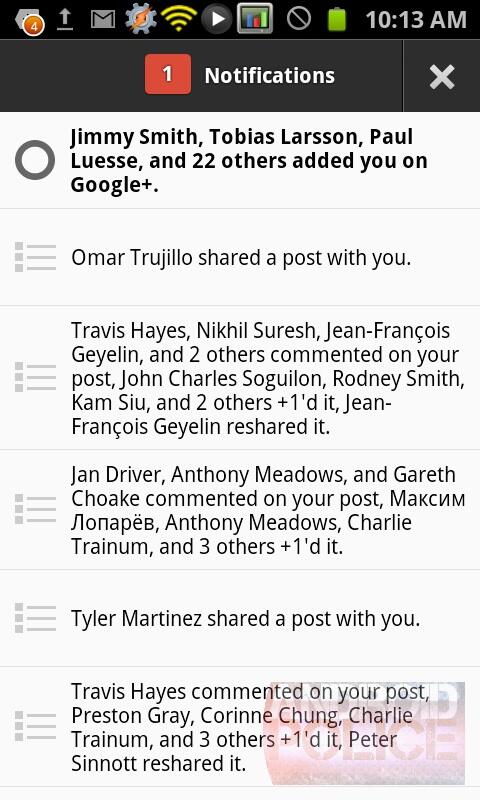Screen dimensions: 480x800
Task: Close the Notifications panel with X
Action: click(x=442, y=77)
